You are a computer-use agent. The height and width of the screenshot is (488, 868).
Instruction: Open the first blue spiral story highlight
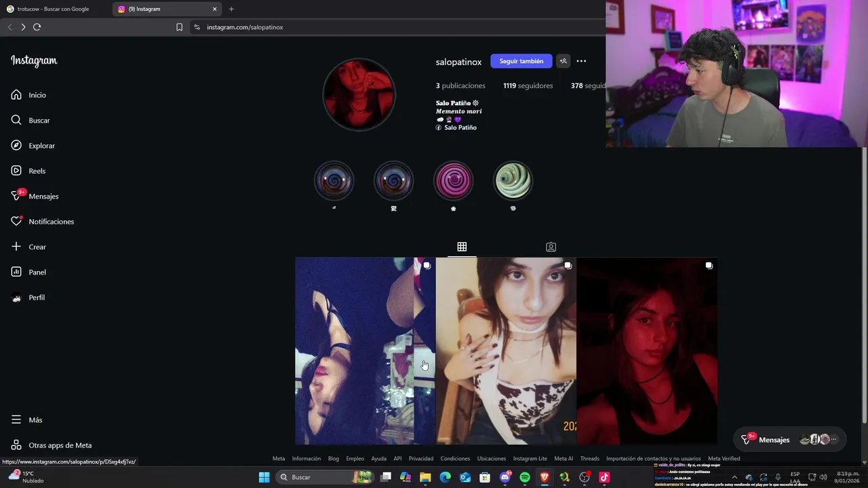334,180
